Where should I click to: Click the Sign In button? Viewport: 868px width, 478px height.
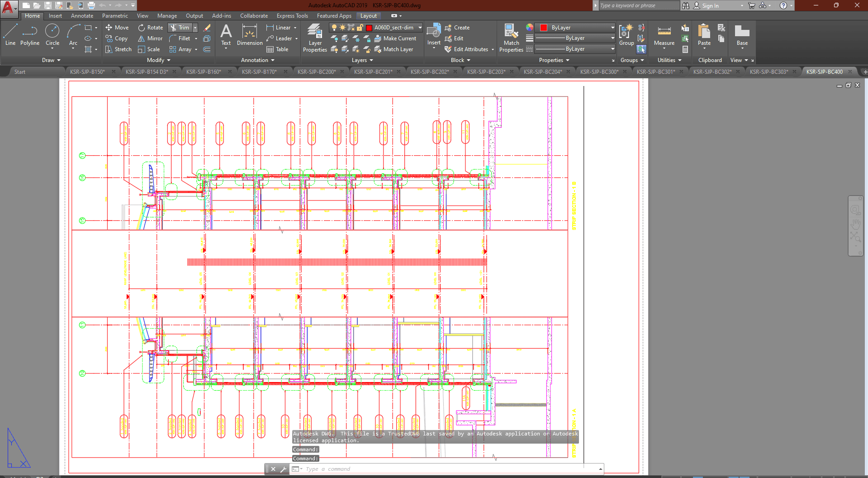[x=710, y=6]
